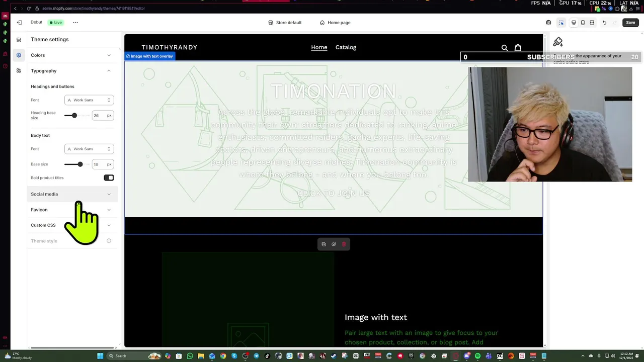Open WhatsApp from the taskbar
Viewport: 644px width, 362px height.
point(190,356)
